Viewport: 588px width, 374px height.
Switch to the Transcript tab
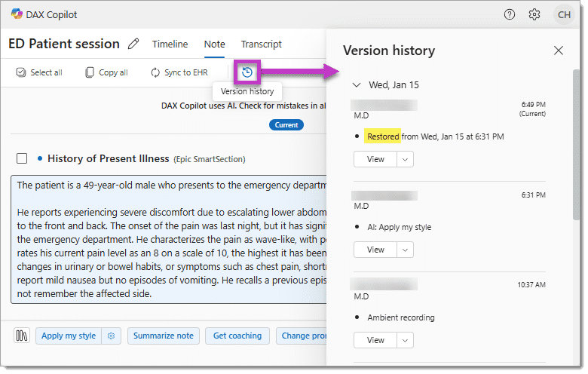[x=262, y=44]
